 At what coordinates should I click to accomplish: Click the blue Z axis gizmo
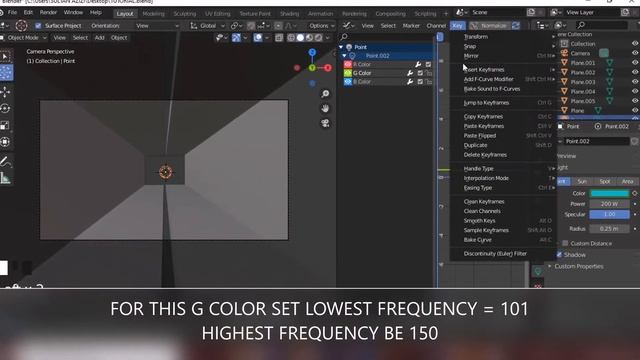[x=312, y=52]
